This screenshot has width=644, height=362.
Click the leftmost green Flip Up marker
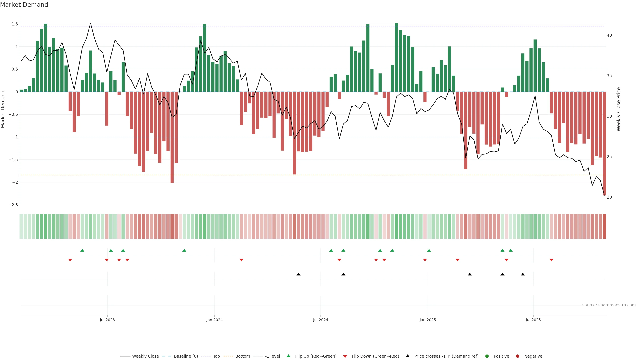pyautogui.click(x=82, y=250)
